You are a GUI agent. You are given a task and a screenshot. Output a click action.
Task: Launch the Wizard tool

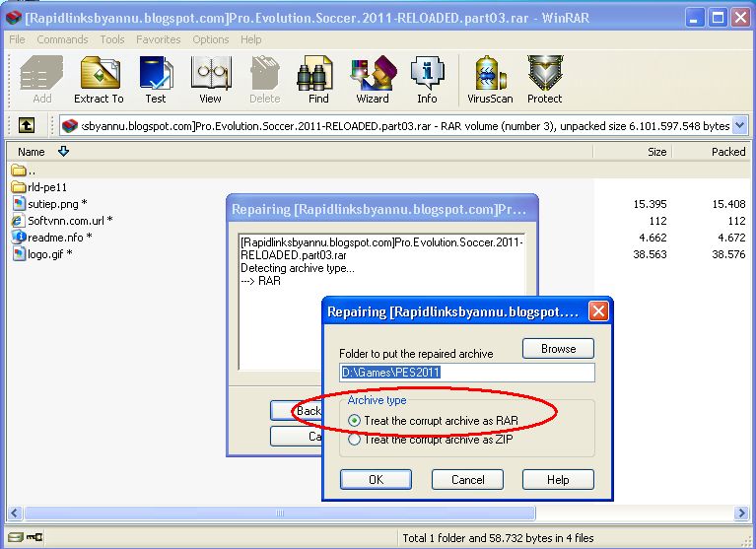(373, 79)
